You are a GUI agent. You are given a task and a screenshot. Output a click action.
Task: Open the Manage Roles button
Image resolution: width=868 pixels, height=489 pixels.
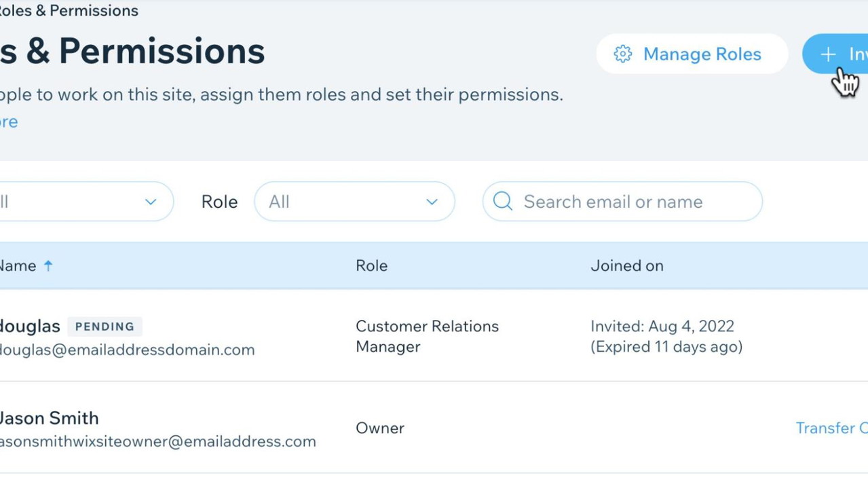pos(692,54)
